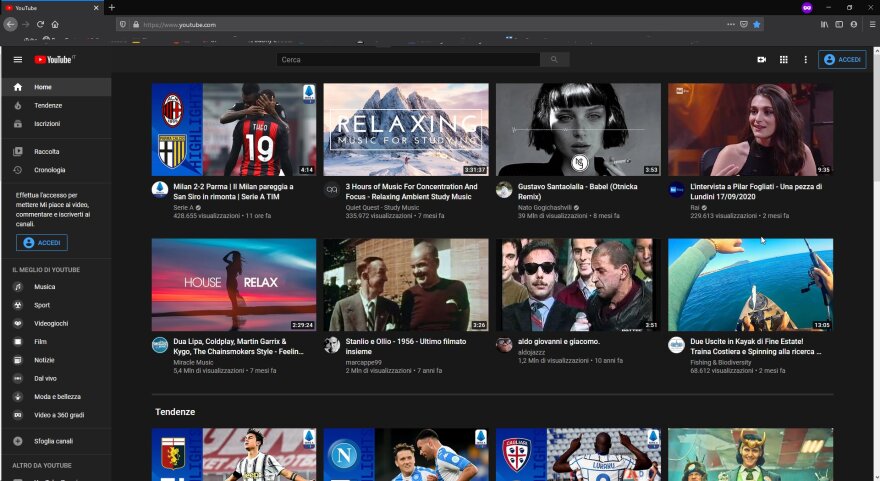Open the Relaxing Music For Studying thumbnail

click(405, 129)
